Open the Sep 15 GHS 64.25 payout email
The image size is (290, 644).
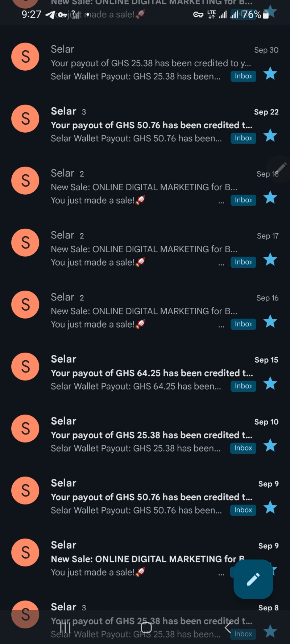(152, 373)
